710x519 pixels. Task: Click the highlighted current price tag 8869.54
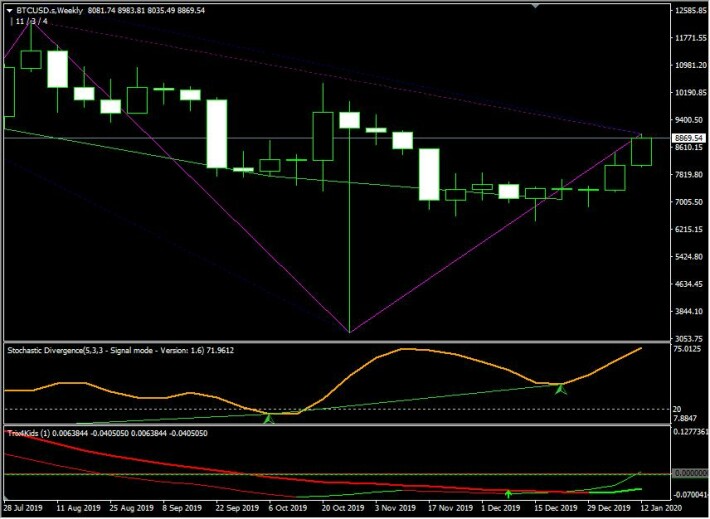tap(689, 138)
